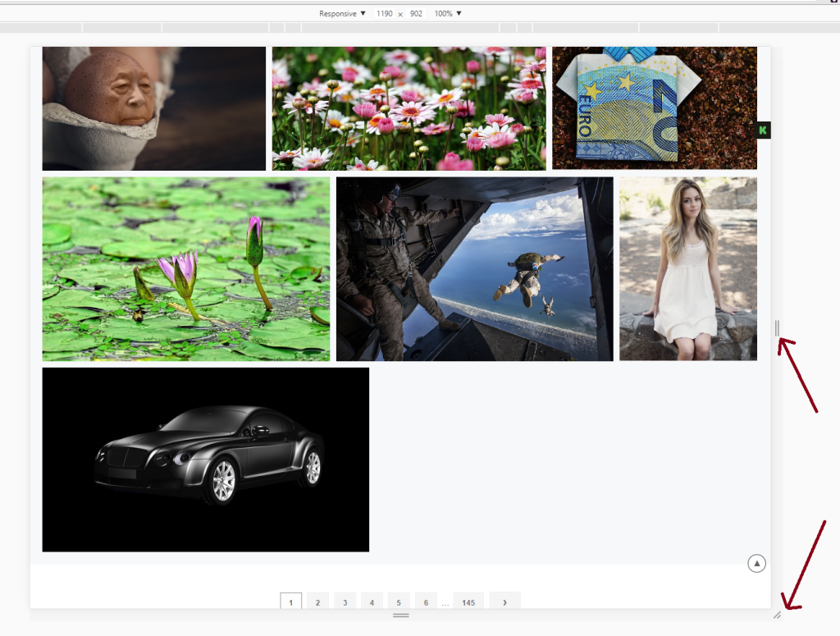Open page 6 of the photo results
Screen dimensions: 840x636
(426, 602)
